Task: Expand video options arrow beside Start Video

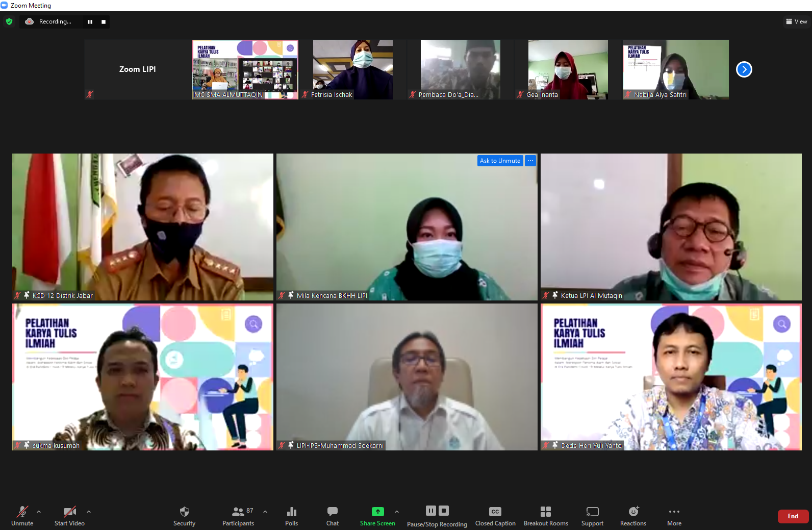Action: click(89, 511)
